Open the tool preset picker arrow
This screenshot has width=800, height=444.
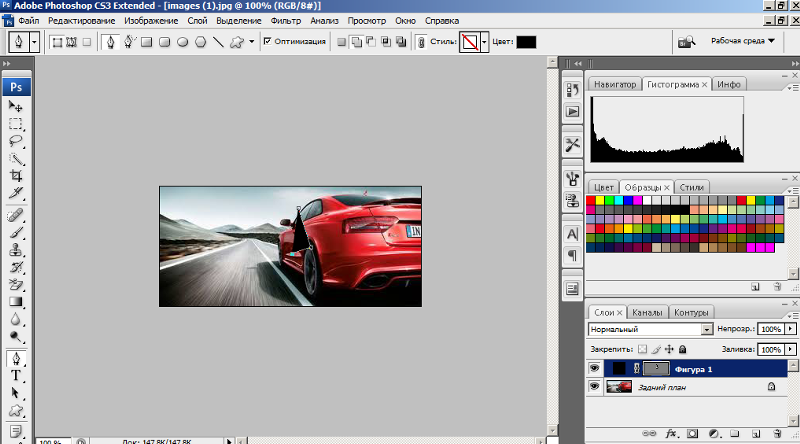(x=34, y=42)
